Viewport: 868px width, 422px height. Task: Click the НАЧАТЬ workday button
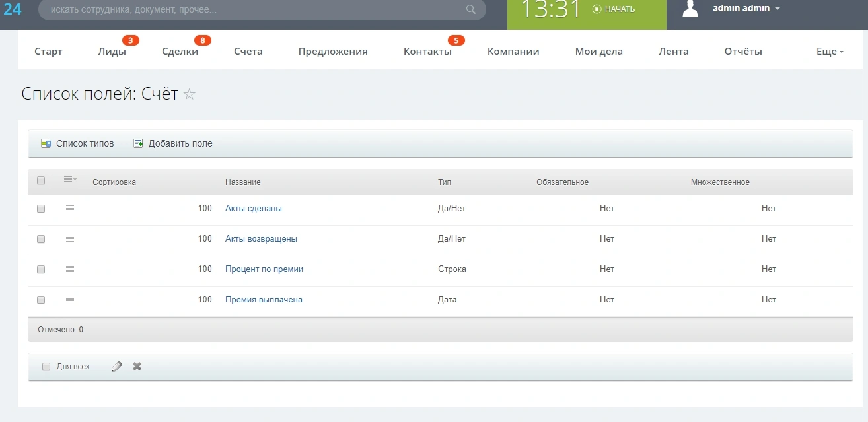(x=614, y=9)
